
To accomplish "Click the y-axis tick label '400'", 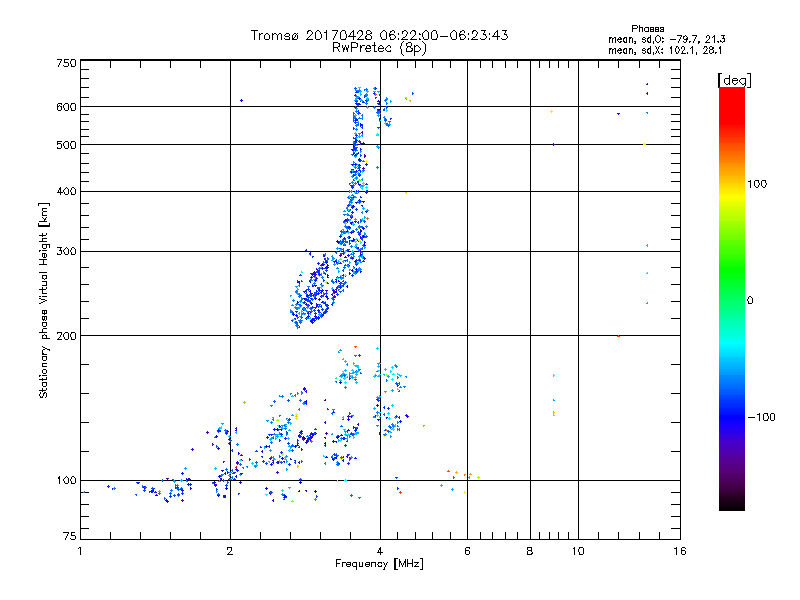I will point(66,191).
